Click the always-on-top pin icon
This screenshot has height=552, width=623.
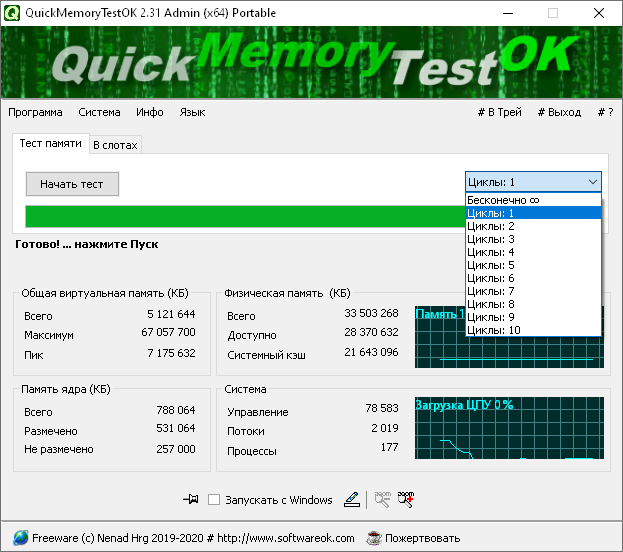click(x=191, y=499)
